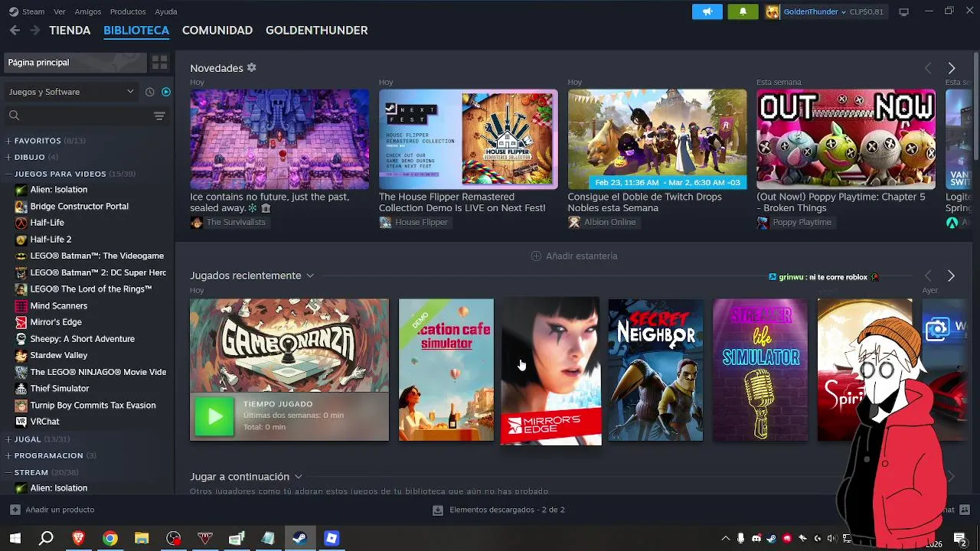Open the Mirror's Edge game cover
This screenshot has width=980, height=551.
550,371
